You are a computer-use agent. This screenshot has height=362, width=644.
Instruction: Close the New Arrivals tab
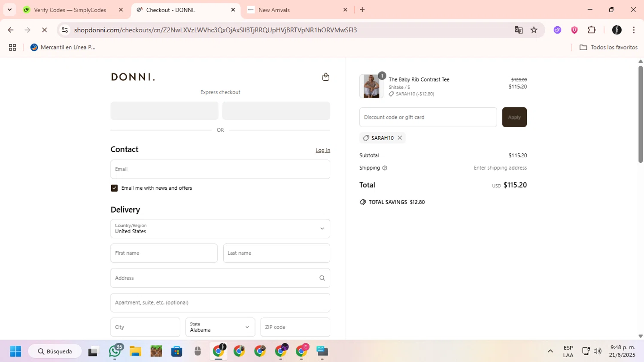345,10
